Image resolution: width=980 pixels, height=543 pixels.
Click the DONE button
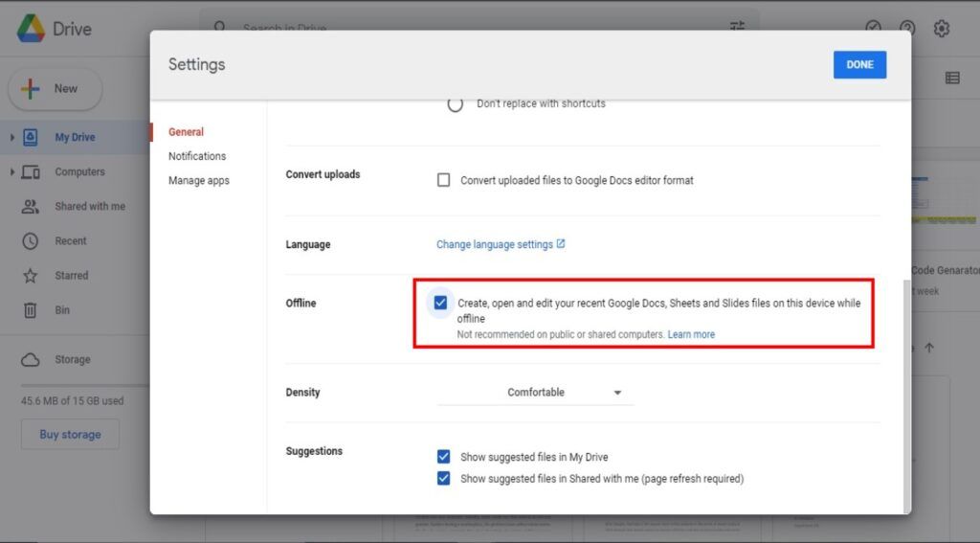(859, 64)
